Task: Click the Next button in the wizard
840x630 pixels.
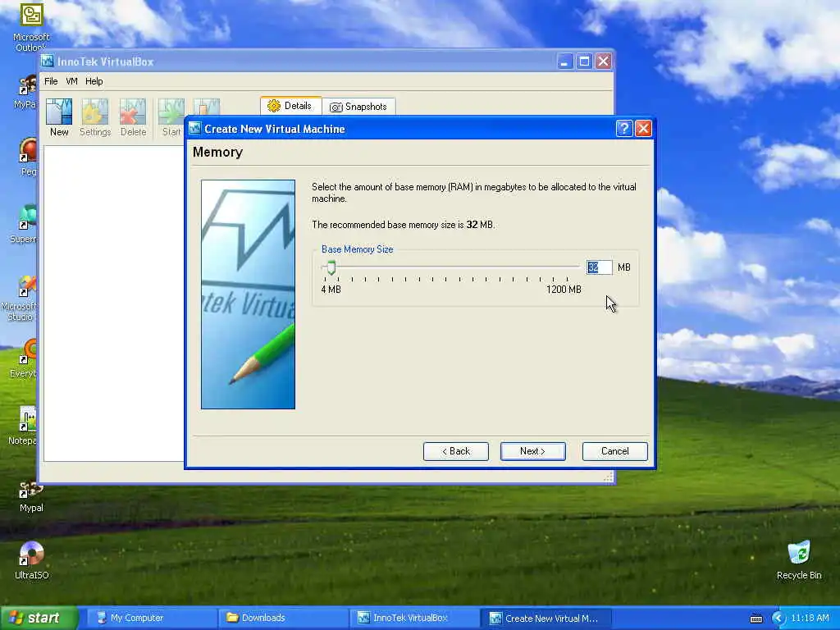Action: tap(532, 451)
